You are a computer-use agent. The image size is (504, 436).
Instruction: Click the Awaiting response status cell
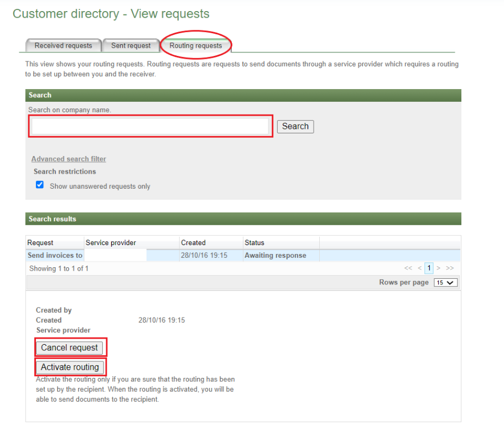[275, 255]
